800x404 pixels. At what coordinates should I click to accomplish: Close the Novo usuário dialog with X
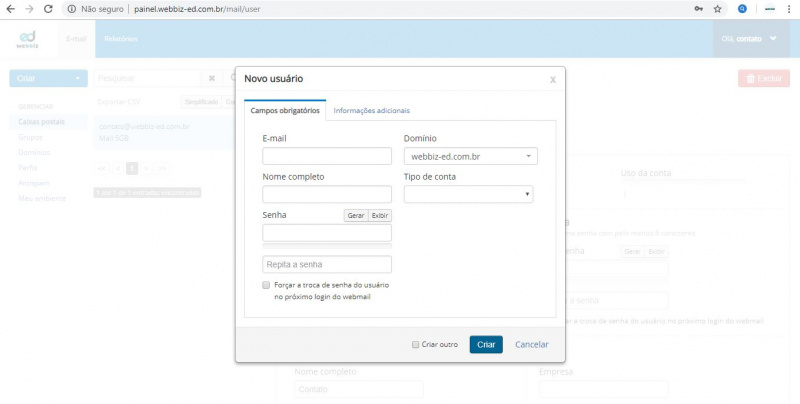click(x=553, y=79)
